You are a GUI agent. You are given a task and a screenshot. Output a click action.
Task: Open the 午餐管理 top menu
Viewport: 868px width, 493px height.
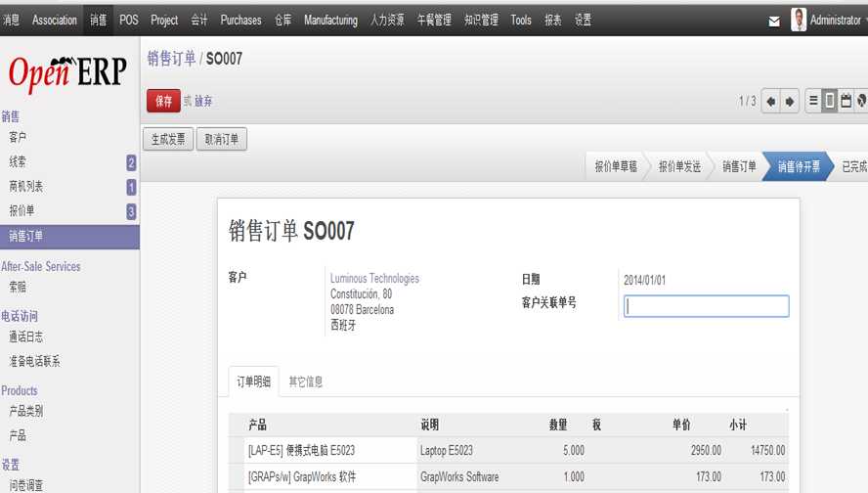[x=434, y=20]
